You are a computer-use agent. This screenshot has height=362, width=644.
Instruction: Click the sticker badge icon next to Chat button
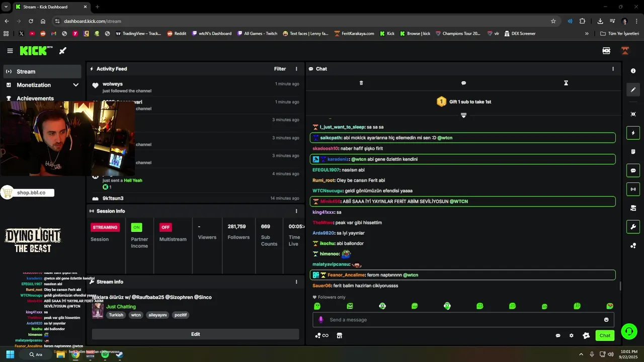[586, 336]
